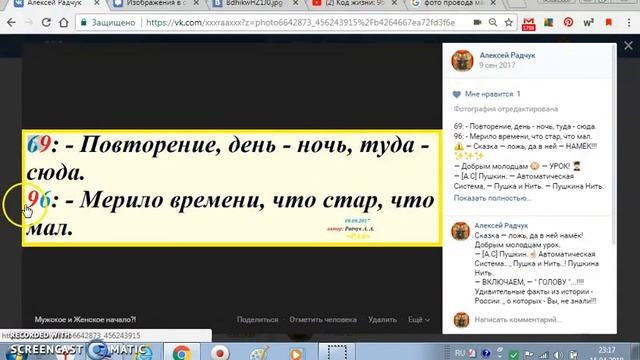
Task: Close the Код жизни tab
Action: (394, 3)
